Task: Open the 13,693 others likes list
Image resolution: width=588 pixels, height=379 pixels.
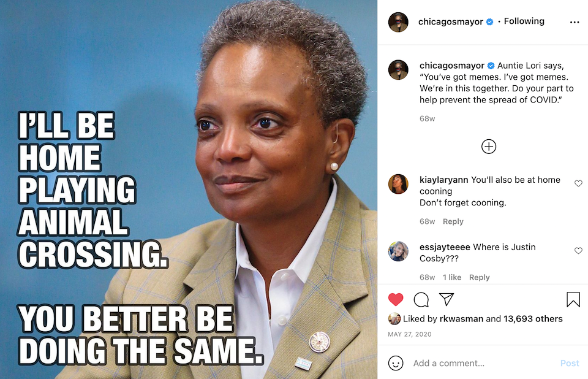Action: (533, 319)
